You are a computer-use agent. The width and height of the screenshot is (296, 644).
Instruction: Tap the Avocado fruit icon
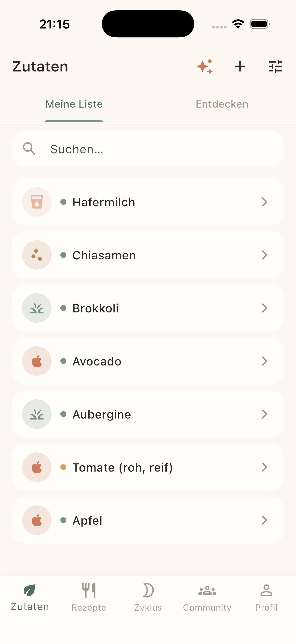(x=37, y=361)
